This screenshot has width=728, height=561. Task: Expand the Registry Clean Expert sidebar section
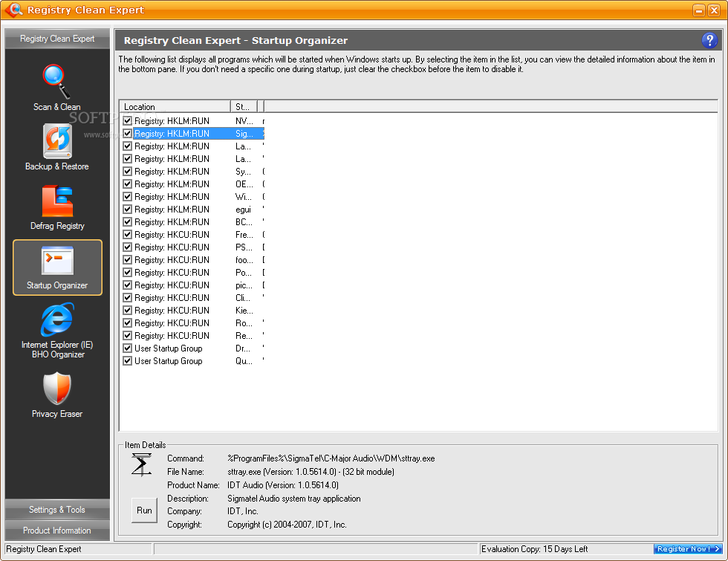(x=57, y=39)
